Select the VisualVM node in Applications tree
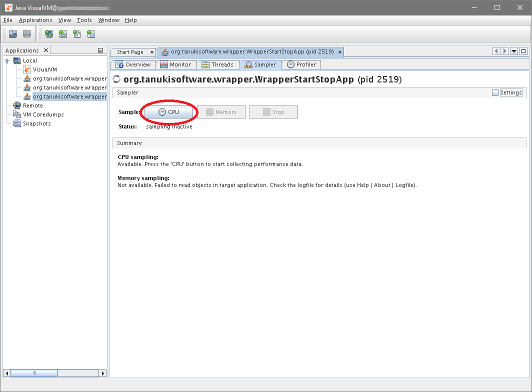This screenshot has height=392, width=532. 44,69
